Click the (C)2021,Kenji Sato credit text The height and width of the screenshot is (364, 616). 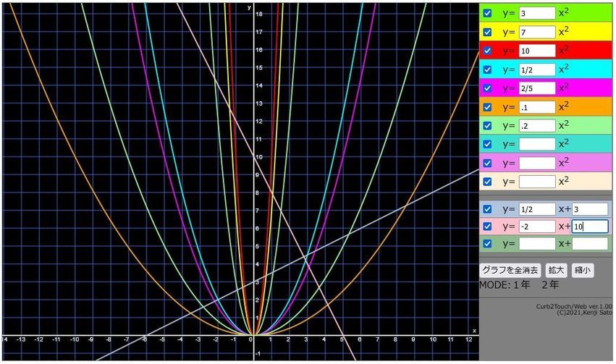(585, 313)
